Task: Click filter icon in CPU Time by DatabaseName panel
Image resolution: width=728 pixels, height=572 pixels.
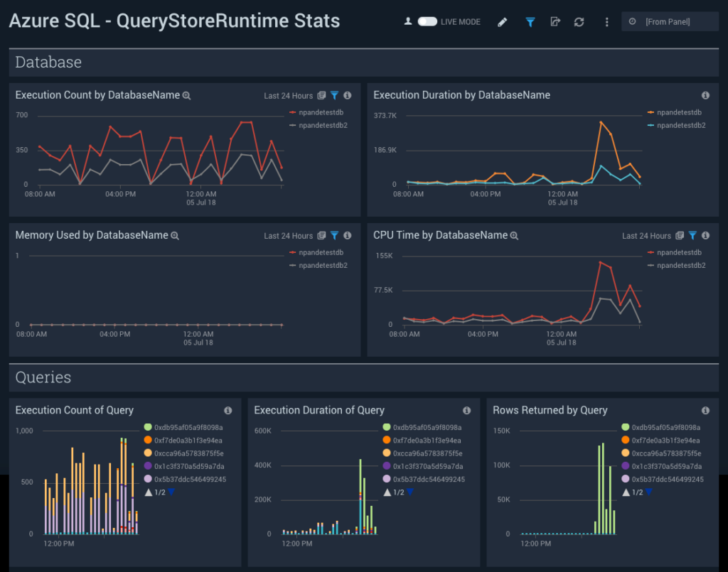Action: click(692, 236)
